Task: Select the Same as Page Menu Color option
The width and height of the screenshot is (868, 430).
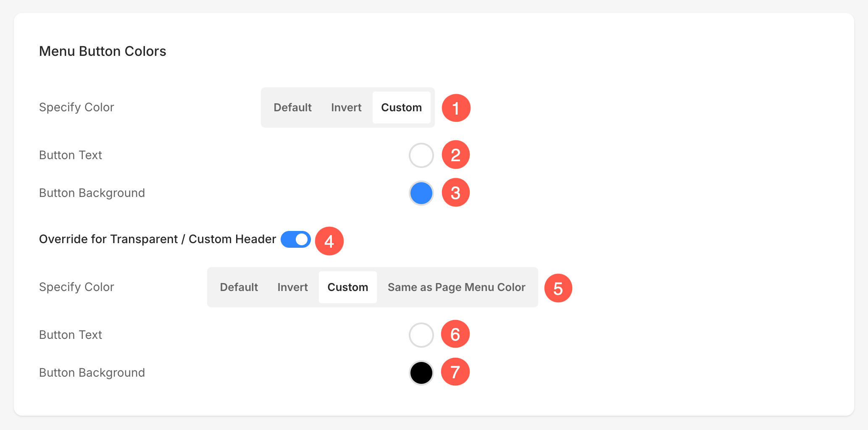Action: 456,287
